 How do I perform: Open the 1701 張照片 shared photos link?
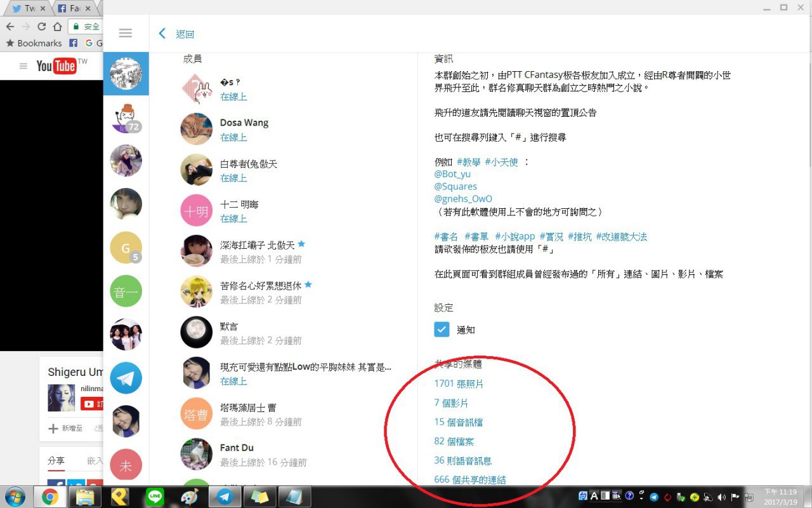[x=459, y=384]
